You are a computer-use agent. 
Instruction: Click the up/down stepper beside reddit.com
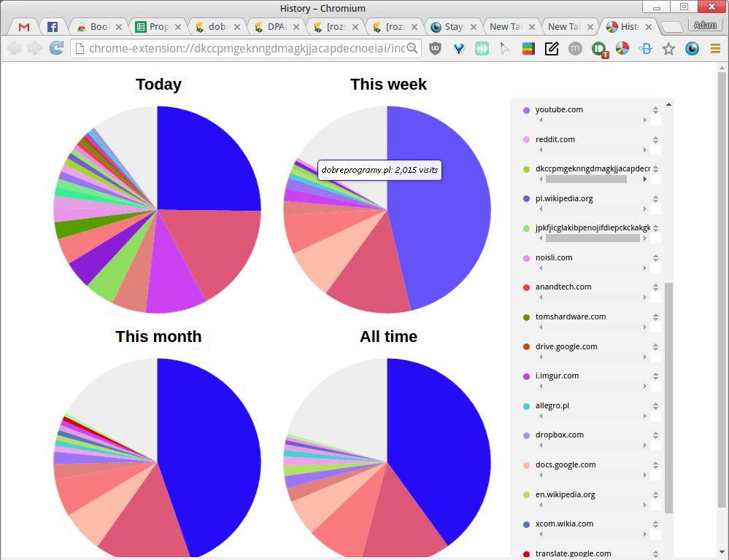pos(655,139)
